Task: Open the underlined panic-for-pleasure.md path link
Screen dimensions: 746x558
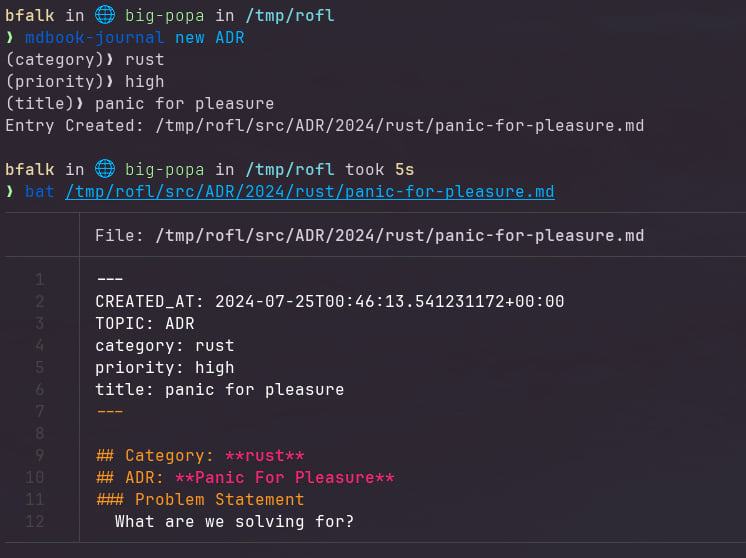Action: click(x=309, y=192)
